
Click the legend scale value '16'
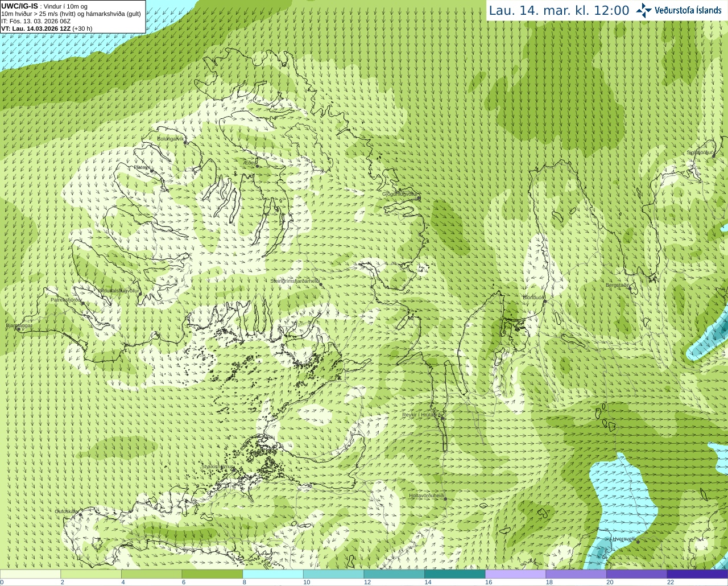489,582
